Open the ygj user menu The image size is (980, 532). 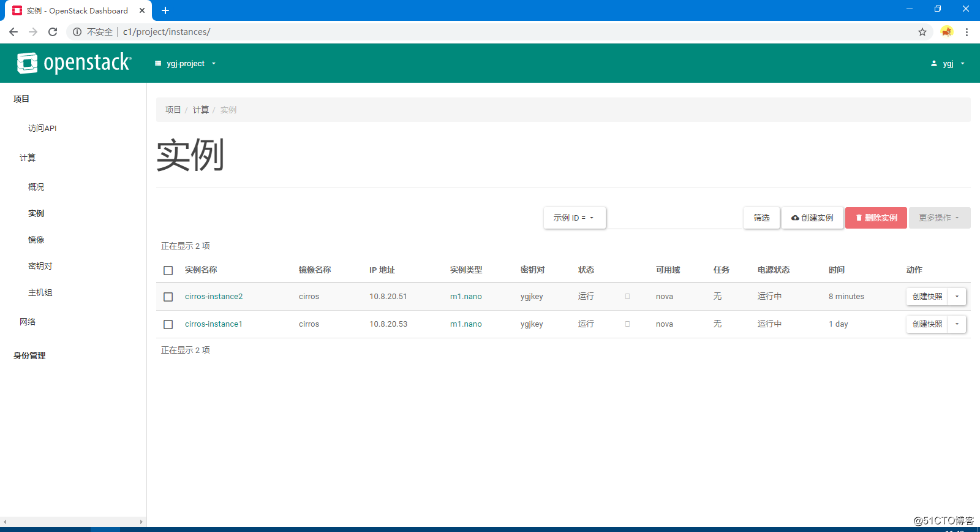click(948, 64)
